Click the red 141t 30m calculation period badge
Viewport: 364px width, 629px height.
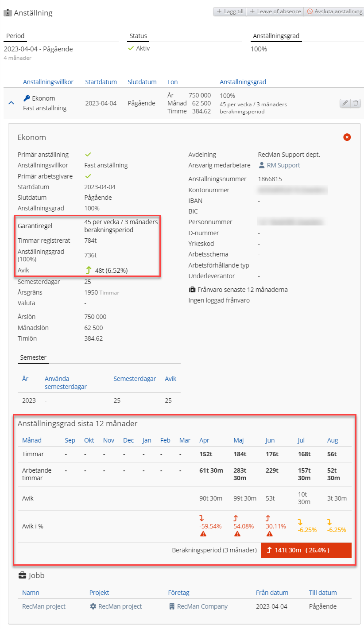[306, 550]
